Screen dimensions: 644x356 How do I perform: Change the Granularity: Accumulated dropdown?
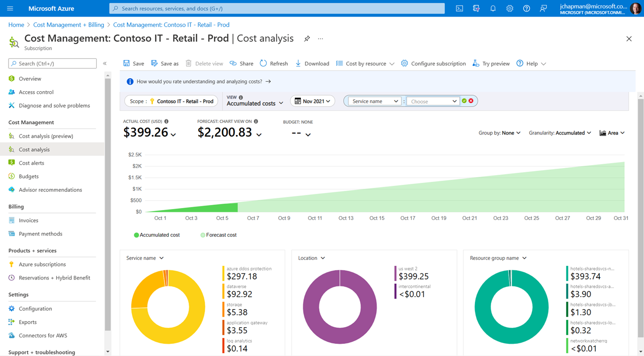[559, 132]
